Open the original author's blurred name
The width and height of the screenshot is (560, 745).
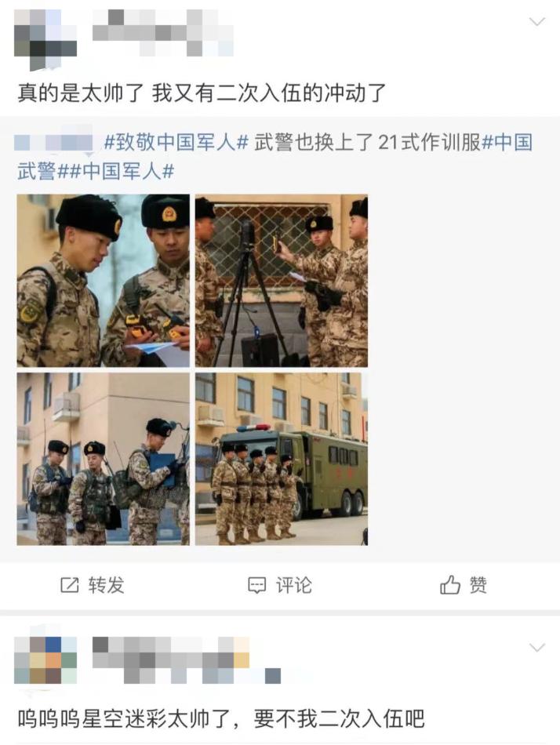[x=53, y=142]
